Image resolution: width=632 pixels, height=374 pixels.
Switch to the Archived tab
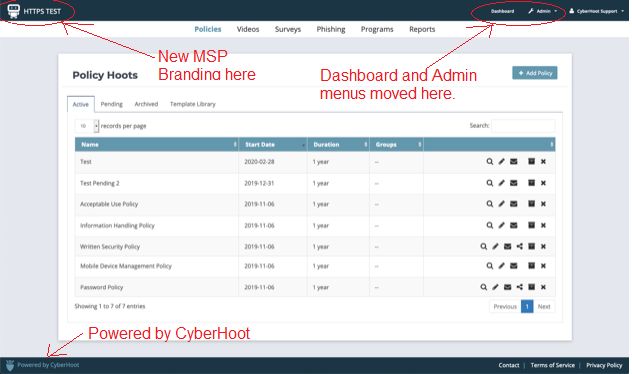146,104
